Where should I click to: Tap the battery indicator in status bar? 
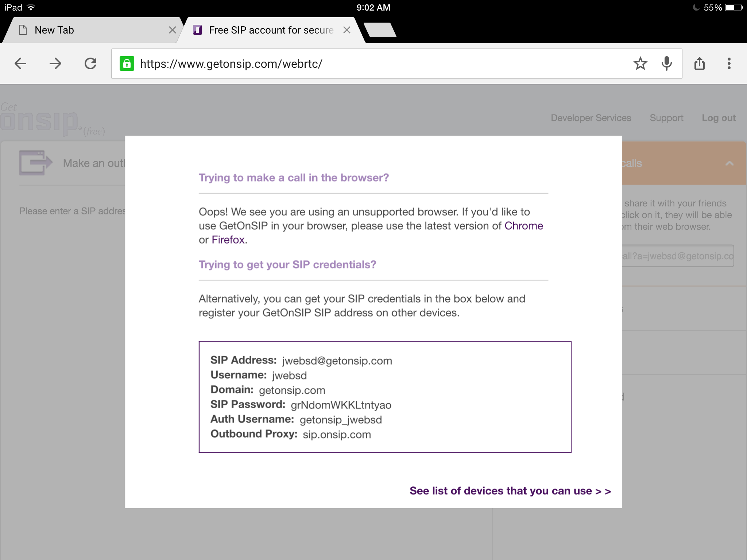(x=734, y=8)
